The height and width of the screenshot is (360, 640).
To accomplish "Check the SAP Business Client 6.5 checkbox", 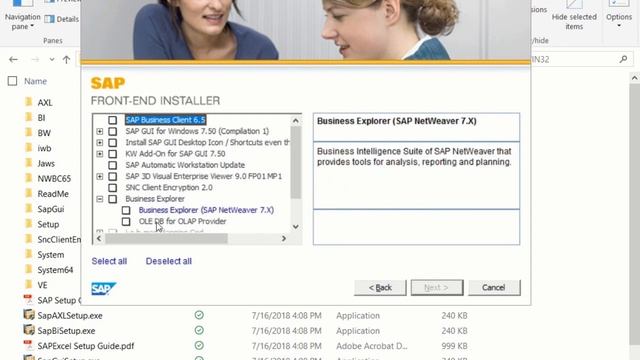I will coord(113,120).
